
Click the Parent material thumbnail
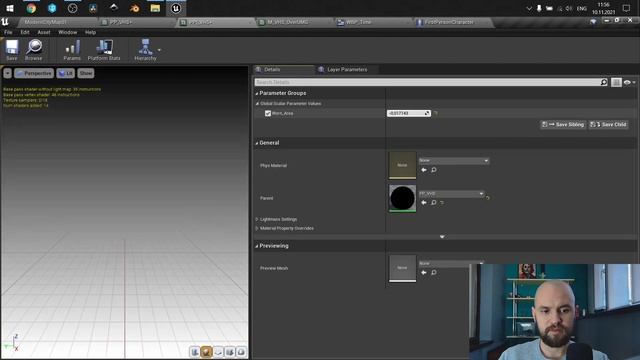point(402,198)
